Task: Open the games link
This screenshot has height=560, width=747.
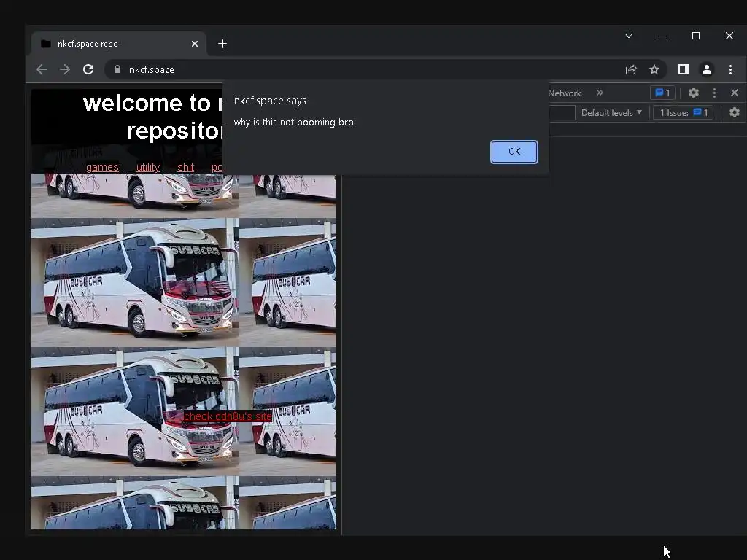Action: pos(102,167)
